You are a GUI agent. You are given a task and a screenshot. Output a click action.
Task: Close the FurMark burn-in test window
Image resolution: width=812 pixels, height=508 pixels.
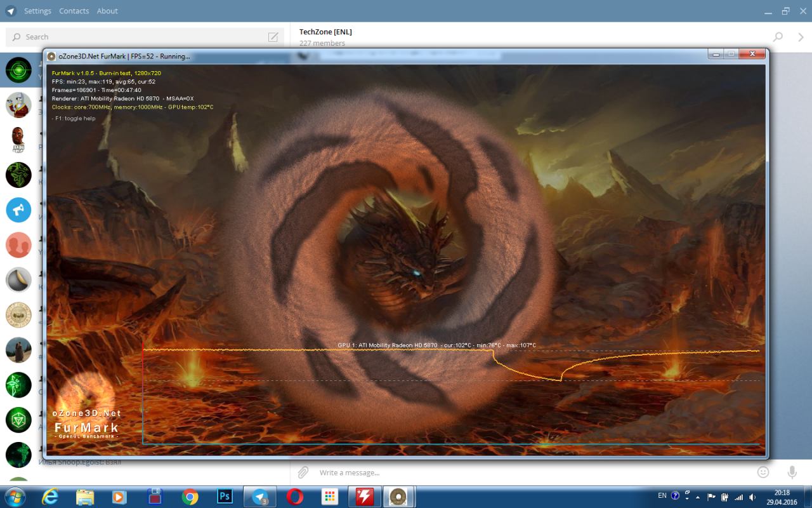click(752, 54)
